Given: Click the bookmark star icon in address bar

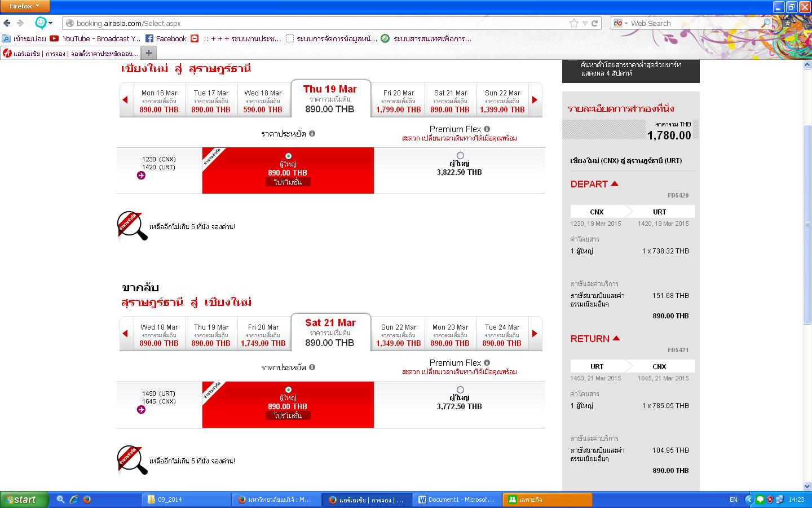Looking at the screenshot, I should pyautogui.click(x=574, y=23).
